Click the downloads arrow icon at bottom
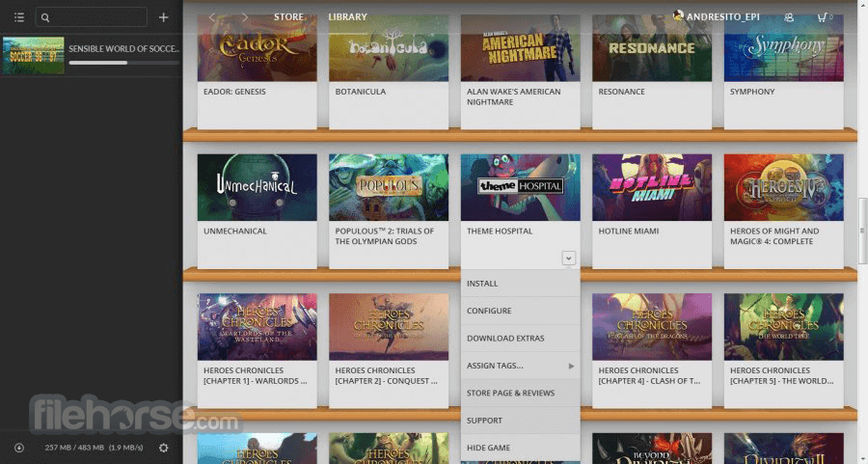The width and height of the screenshot is (868, 464). coord(19,448)
